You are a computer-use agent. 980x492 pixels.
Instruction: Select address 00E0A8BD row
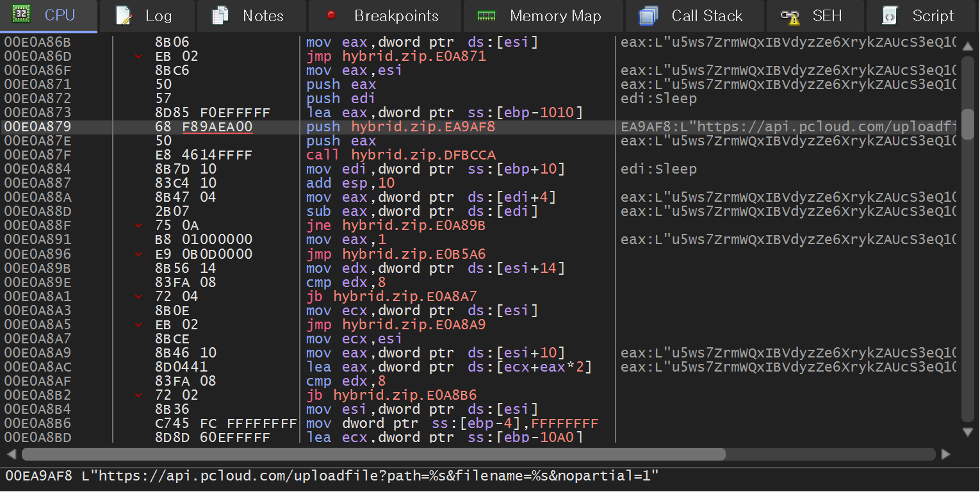(479, 437)
